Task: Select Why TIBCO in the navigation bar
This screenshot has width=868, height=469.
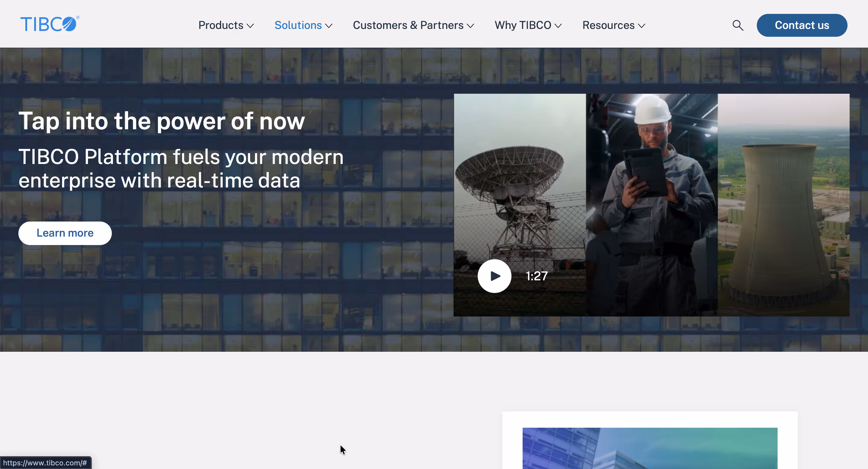Action: coord(523,25)
